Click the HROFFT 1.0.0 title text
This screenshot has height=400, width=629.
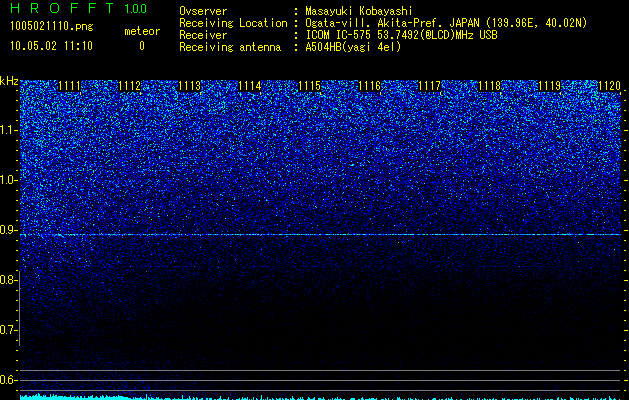coord(79,8)
